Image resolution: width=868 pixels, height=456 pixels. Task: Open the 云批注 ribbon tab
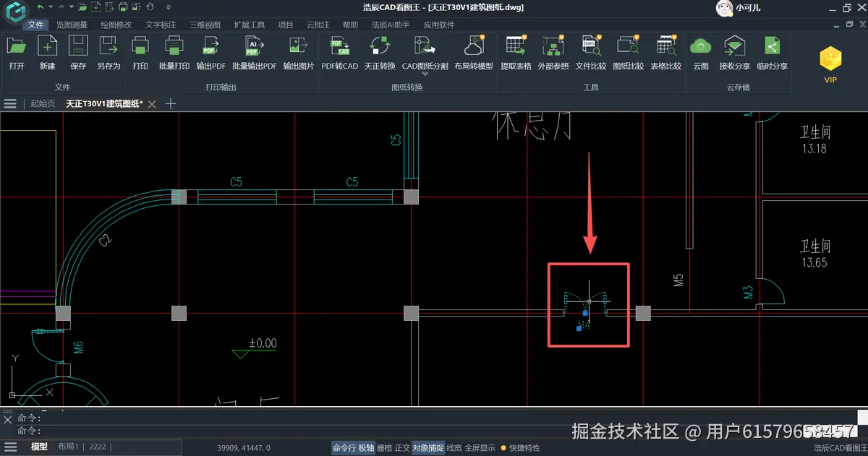point(318,25)
